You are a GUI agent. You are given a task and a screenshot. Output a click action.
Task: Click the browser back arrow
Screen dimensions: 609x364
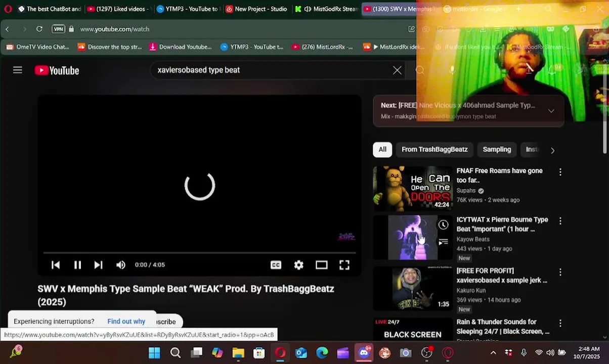click(x=8, y=29)
